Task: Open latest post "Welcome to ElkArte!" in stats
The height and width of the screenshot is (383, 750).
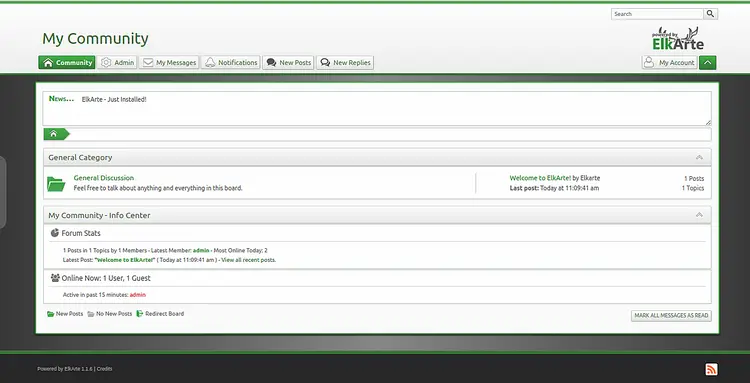Action: 125,260
